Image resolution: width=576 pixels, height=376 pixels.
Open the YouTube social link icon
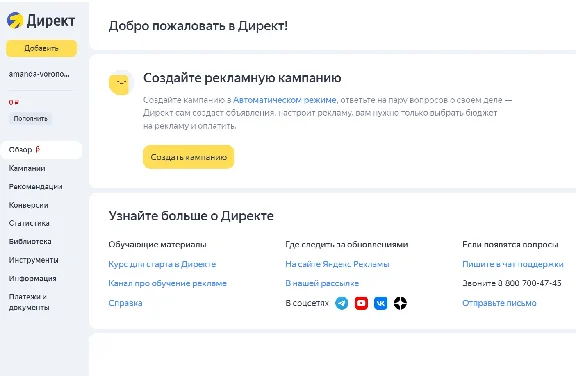tap(361, 303)
